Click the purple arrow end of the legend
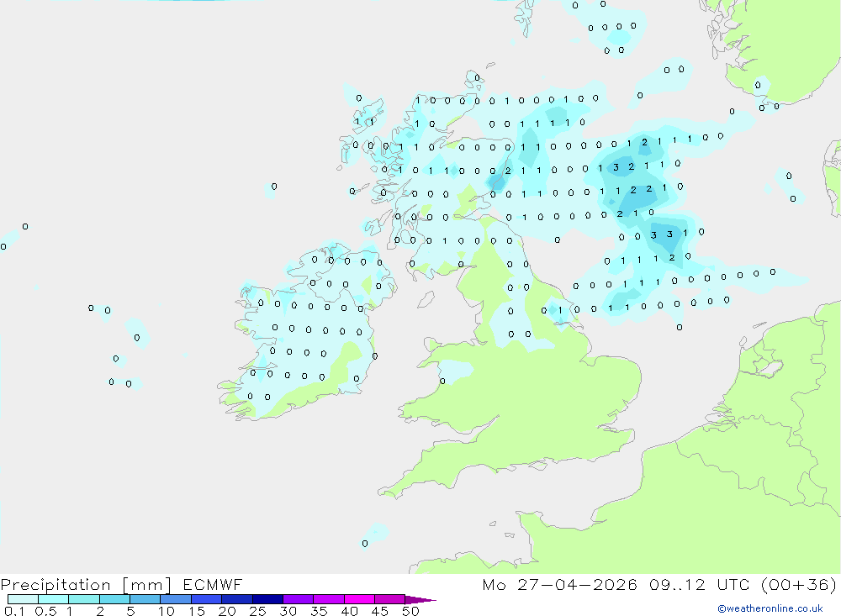The height and width of the screenshot is (616, 841). pyautogui.click(x=420, y=599)
